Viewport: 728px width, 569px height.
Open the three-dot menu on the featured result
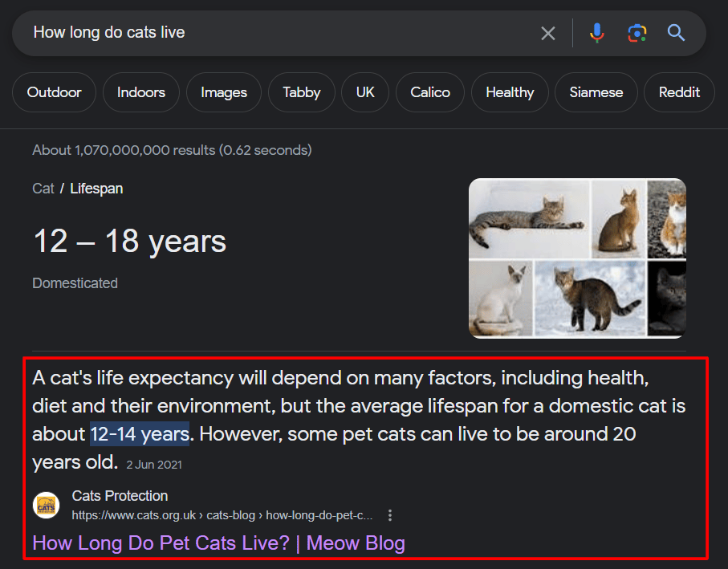pos(390,515)
